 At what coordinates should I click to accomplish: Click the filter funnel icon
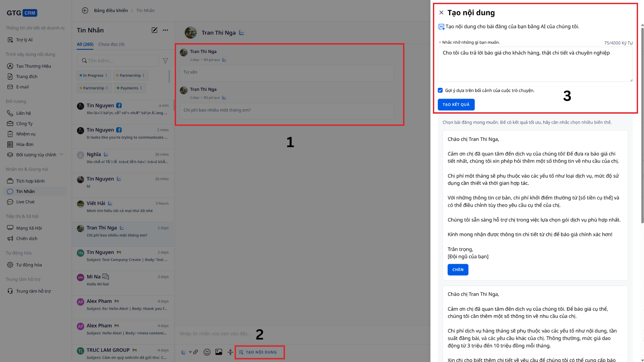[x=165, y=61]
